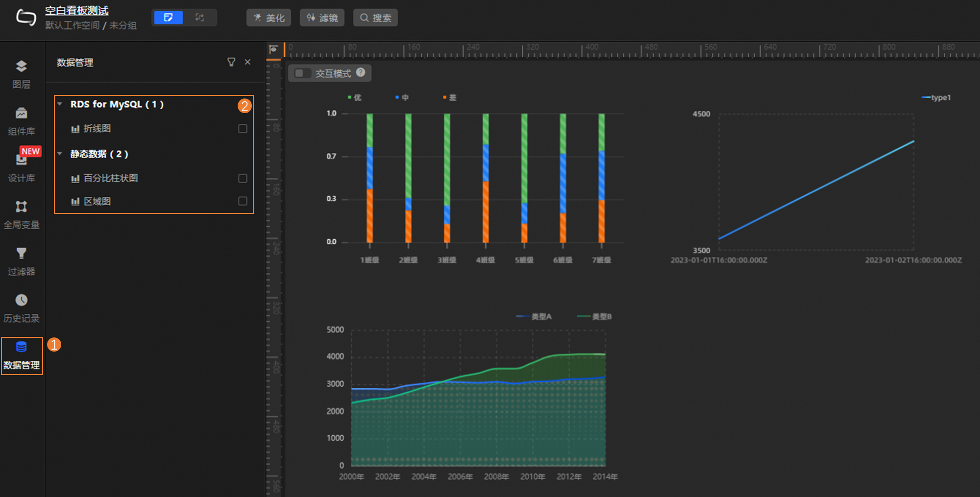
Task: Click the 全局变量 sidebar icon
Action: (22, 214)
